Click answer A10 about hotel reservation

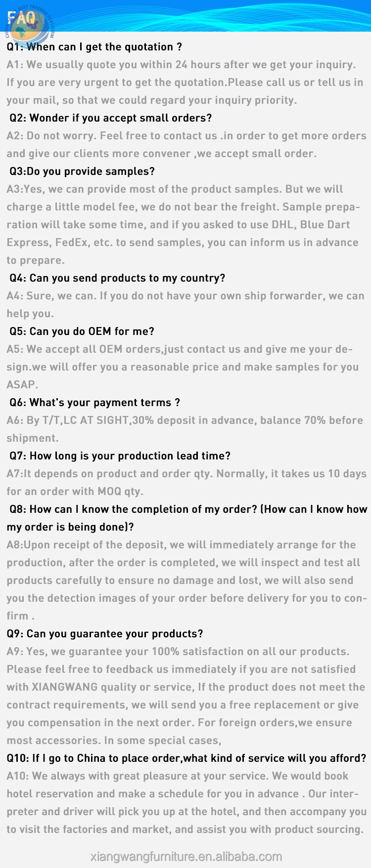click(186, 794)
